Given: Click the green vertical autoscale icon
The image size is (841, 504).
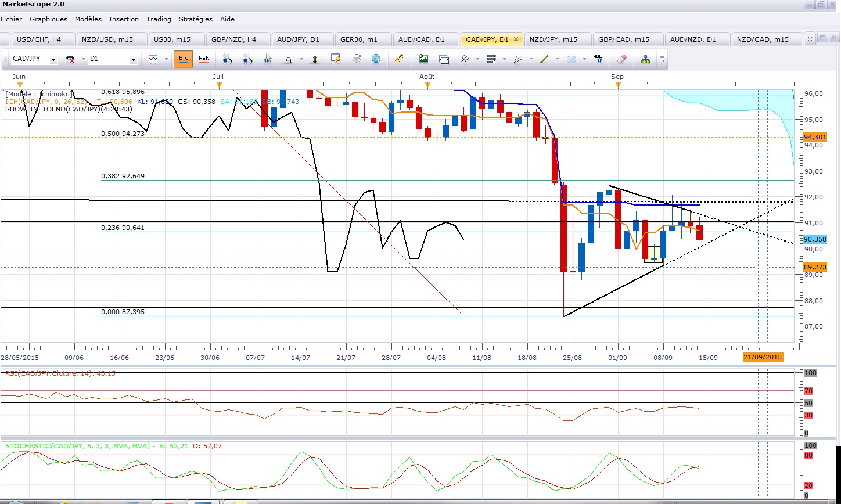Looking at the screenshot, I should [315, 59].
